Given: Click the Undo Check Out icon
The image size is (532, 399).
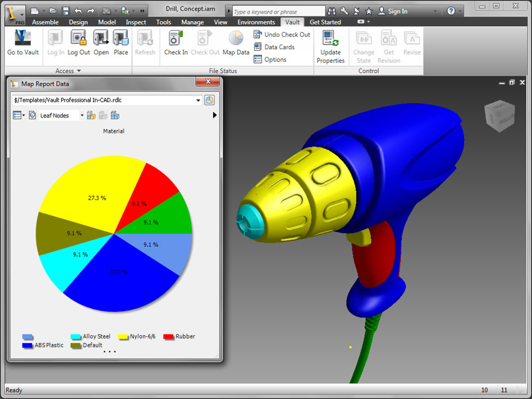Looking at the screenshot, I should 282,34.
